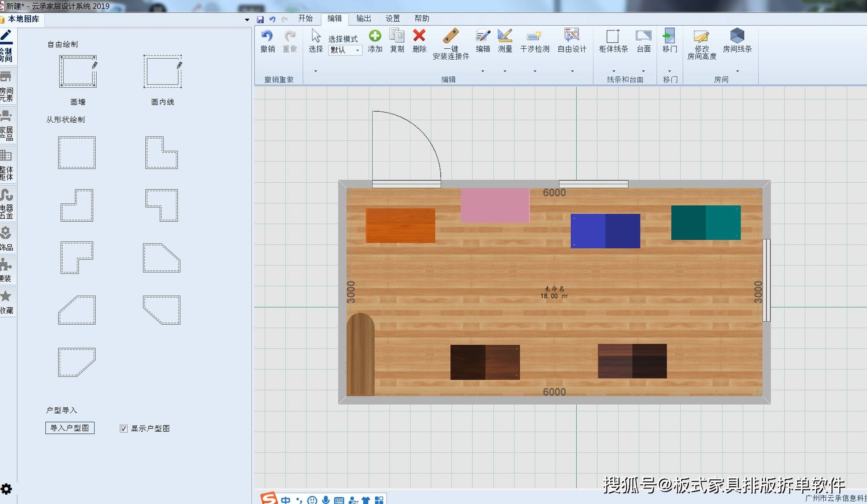Screen dimensions: 867x504
Task: Open the 选择模式 默认 dropdown
Action: point(345,50)
